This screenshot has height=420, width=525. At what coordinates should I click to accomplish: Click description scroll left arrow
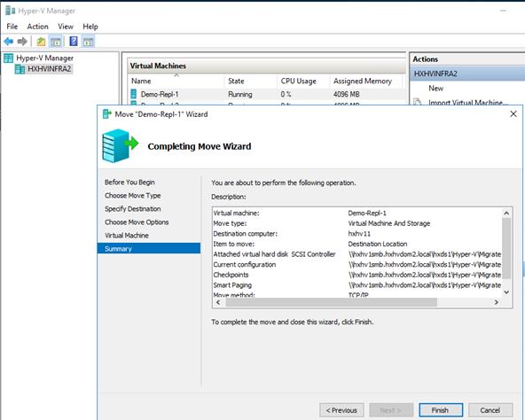(x=218, y=302)
